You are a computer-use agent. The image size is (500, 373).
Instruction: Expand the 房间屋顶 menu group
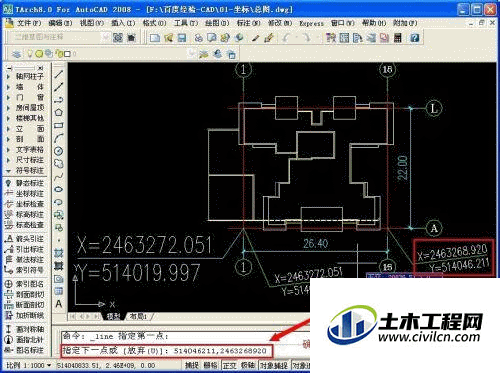(x=25, y=108)
